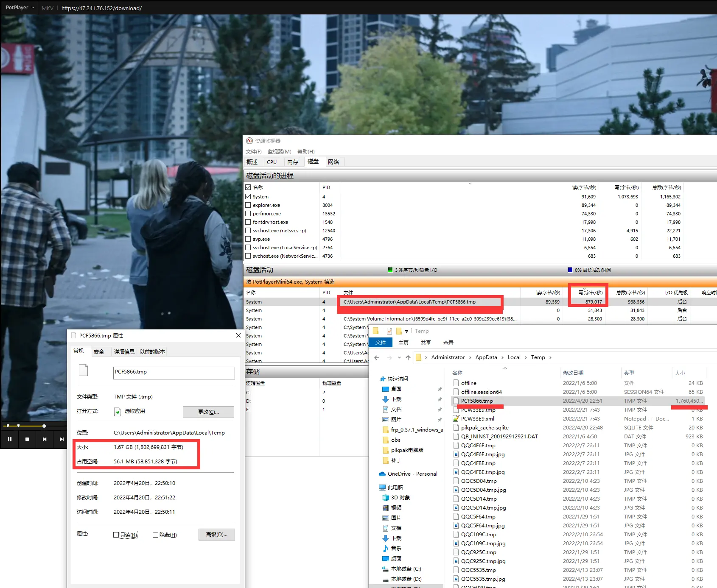The image size is (717, 588).
Task: Expand breadcrumb chevron after Administrator
Action: point(470,358)
